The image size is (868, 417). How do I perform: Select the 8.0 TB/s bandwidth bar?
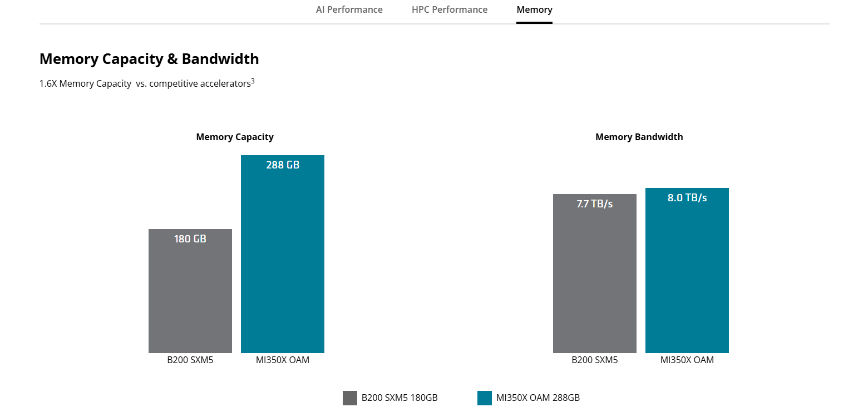click(687, 270)
